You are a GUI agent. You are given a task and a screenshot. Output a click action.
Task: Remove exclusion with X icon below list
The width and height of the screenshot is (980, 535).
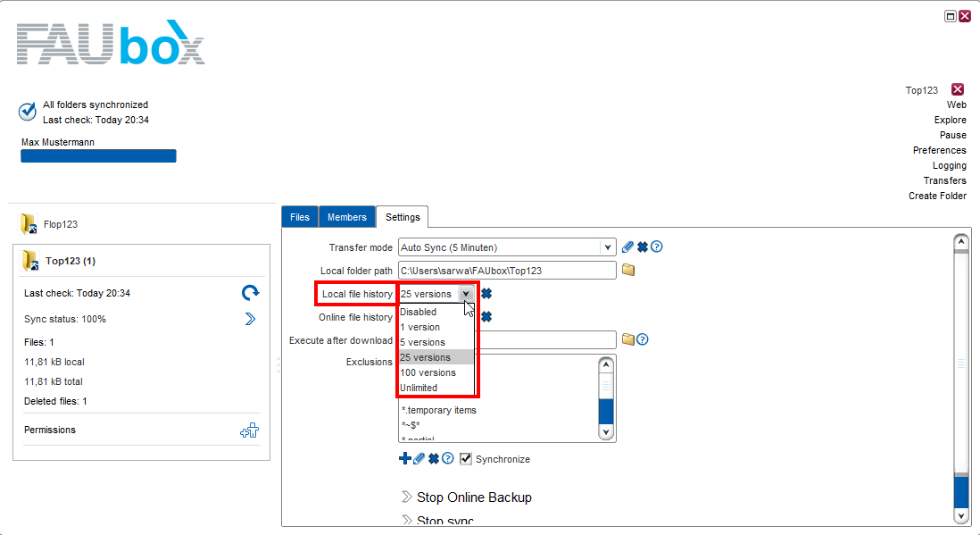click(x=433, y=459)
